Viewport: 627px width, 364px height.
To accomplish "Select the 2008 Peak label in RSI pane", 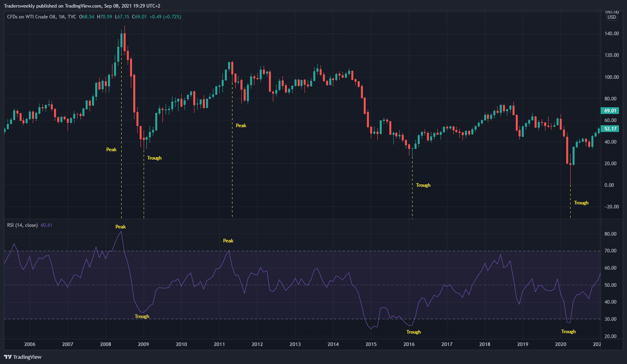I will (x=120, y=227).
